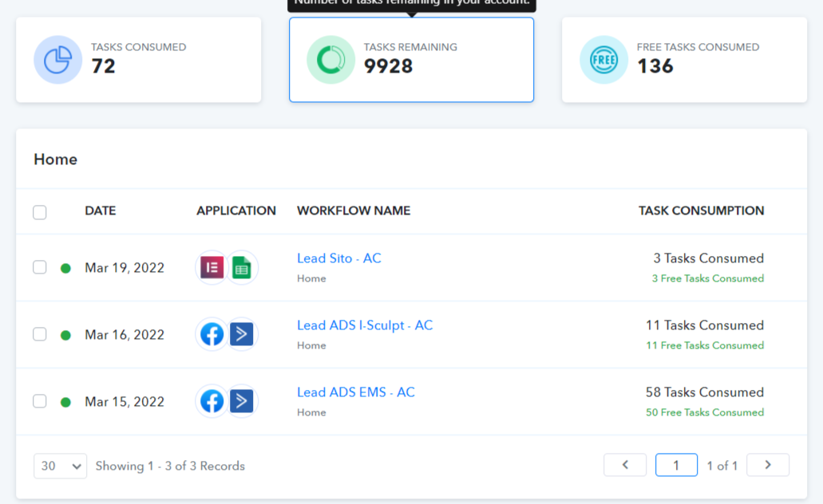Click 'Showing 1 - 3 of 3 Records' text
823x504 pixels.
coord(170,467)
